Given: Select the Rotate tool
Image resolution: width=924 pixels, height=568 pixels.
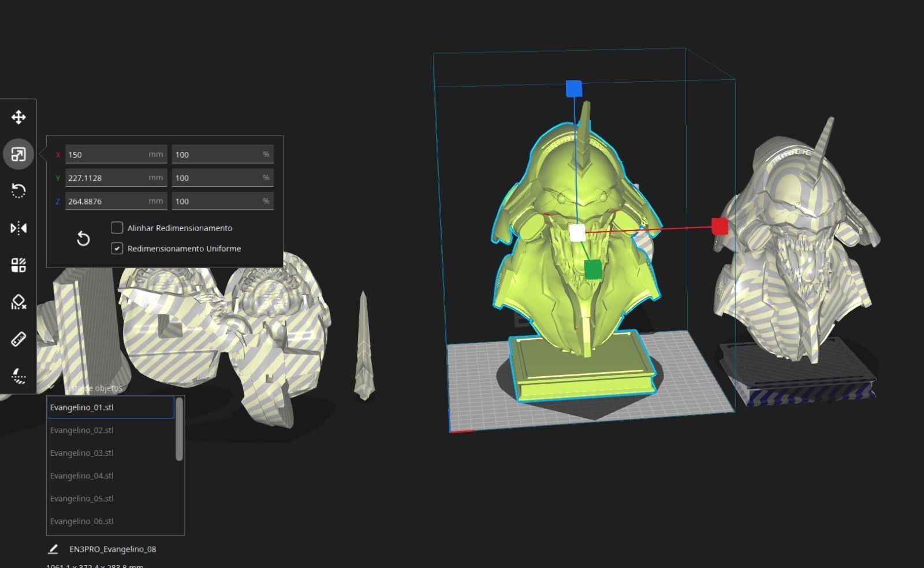Looking at the screenshot, I should (x=18, y=191).
